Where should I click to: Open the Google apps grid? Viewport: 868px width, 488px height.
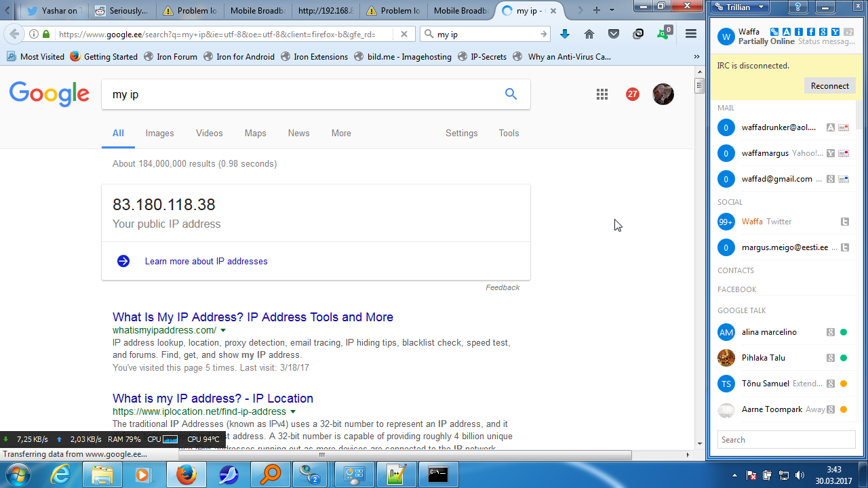pyautogui.click(x=602, y=94)
